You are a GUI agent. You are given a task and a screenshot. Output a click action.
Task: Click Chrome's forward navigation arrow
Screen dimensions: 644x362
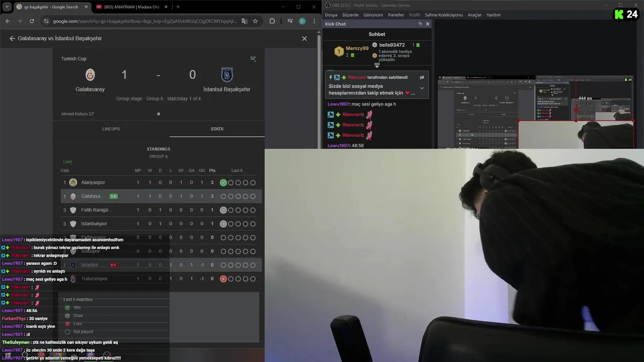pos(20,21)
